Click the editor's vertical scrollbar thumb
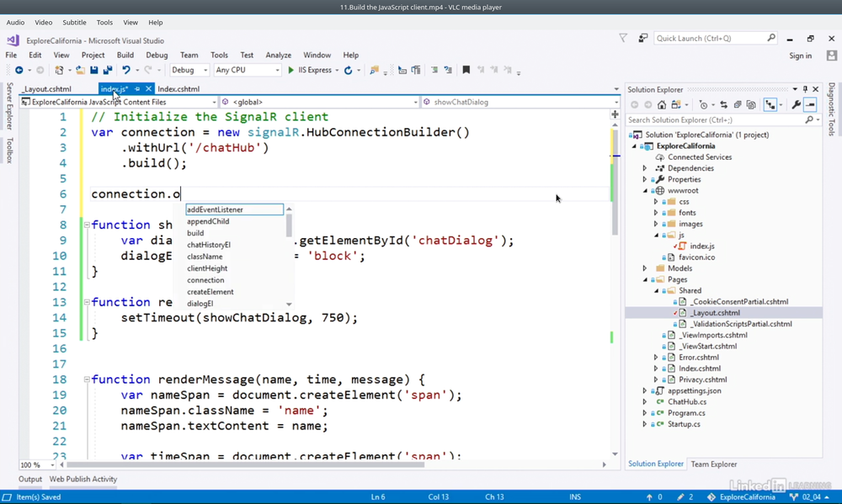The width and height of the screenshot is (842, 504). pos(615,183)
